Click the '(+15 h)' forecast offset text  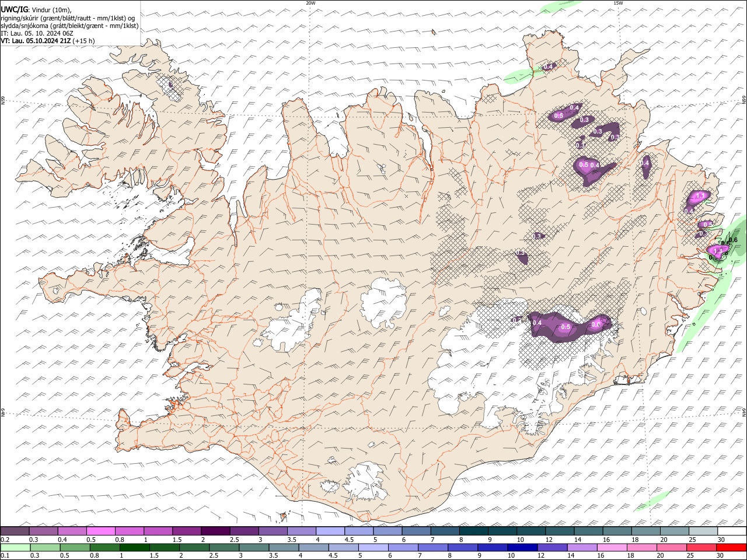pyautogui.click(x=84, y=41)
